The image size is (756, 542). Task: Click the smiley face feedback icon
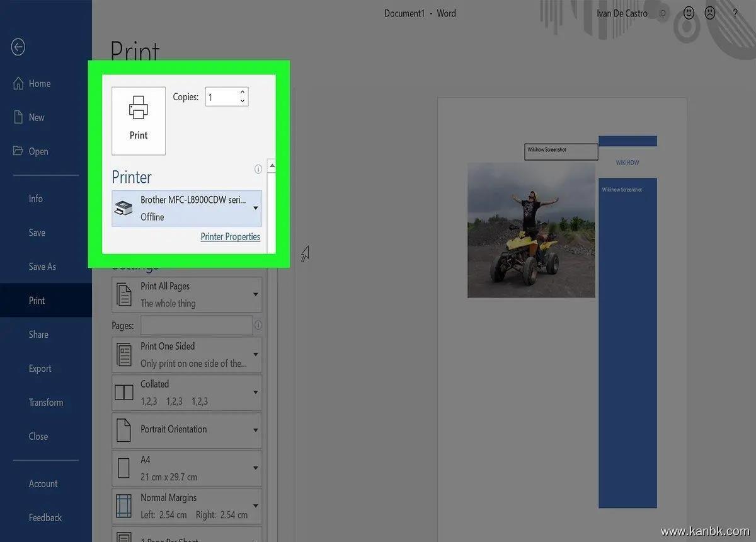689,13
